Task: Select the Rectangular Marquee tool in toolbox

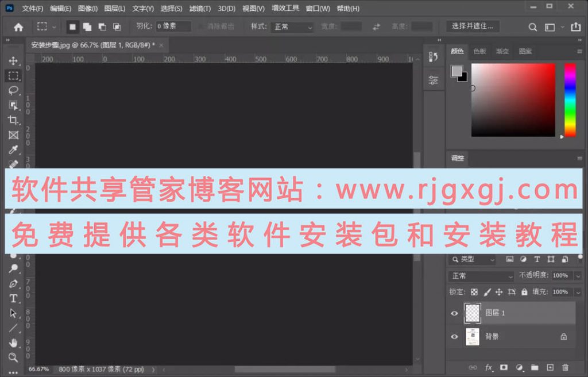Action: pyautogui.click(x=13, y=75)
